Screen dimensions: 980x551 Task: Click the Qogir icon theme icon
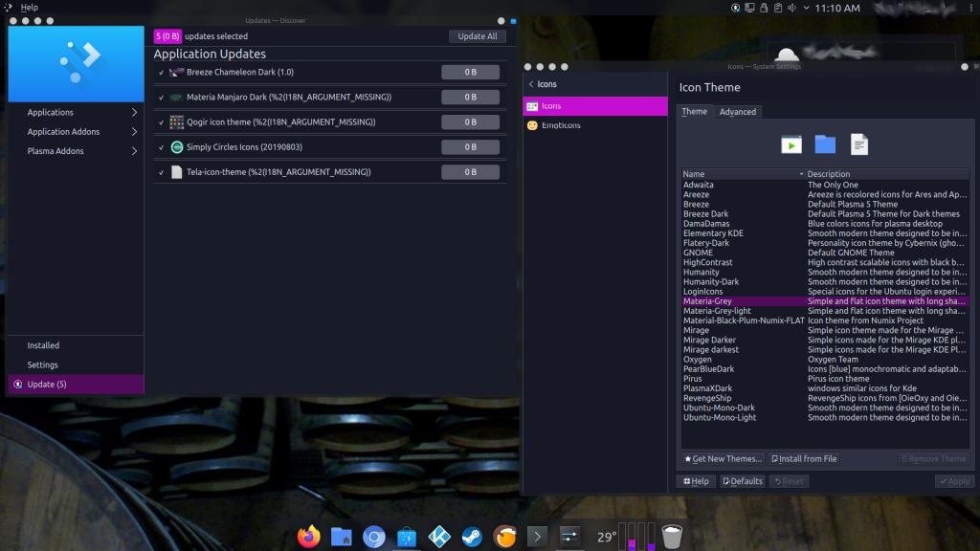(x=176, y=122)
